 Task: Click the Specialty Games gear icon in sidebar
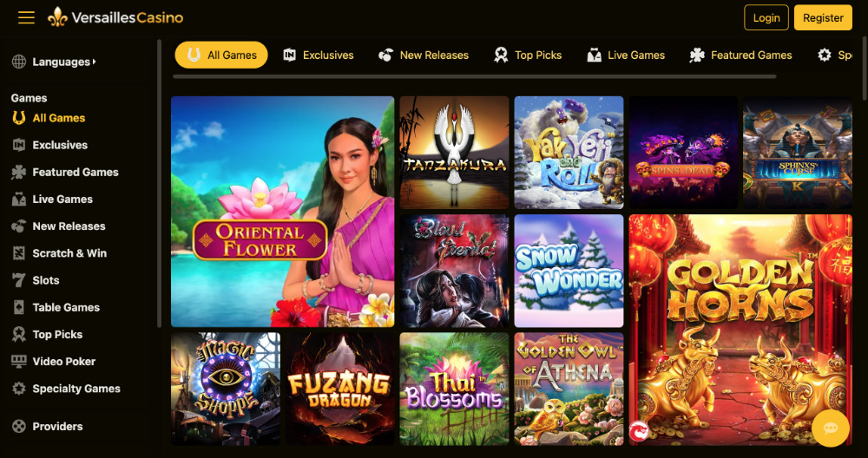tap(19, 389)
